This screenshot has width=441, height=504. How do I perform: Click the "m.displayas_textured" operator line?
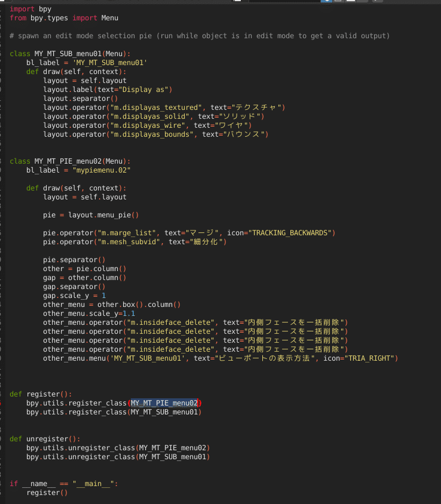164,107
